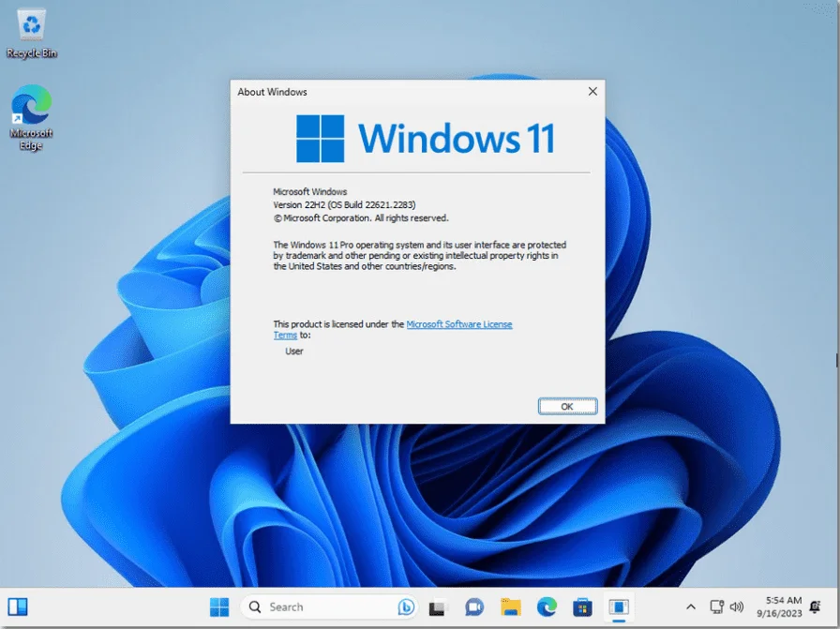The height and width of the screenshot is (629, 840).
Task: Click the Microsoft Corporation copyright line
Action: (361, 218)
